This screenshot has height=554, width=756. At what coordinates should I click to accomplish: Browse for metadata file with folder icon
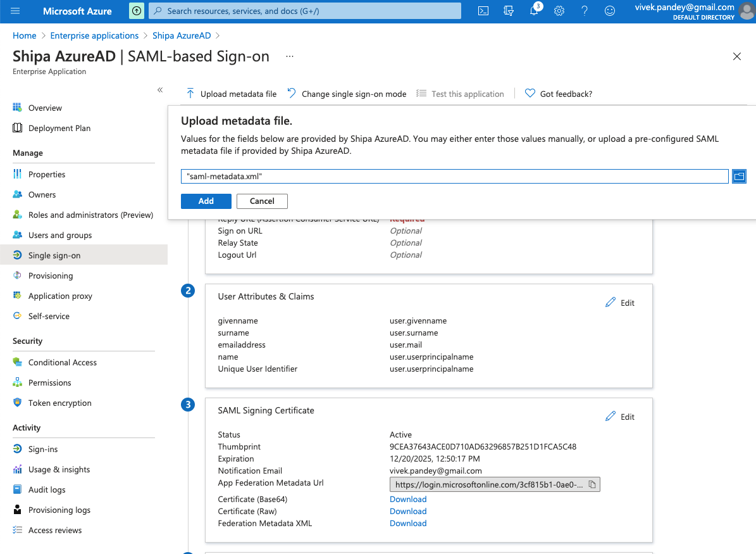tap(739, 177)
